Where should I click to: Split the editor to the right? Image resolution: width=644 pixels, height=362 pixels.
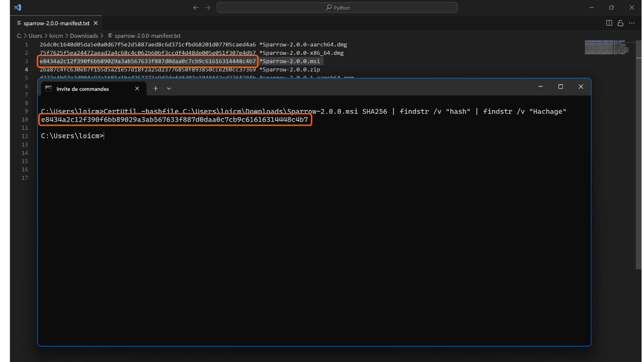[x=609, y=23]
